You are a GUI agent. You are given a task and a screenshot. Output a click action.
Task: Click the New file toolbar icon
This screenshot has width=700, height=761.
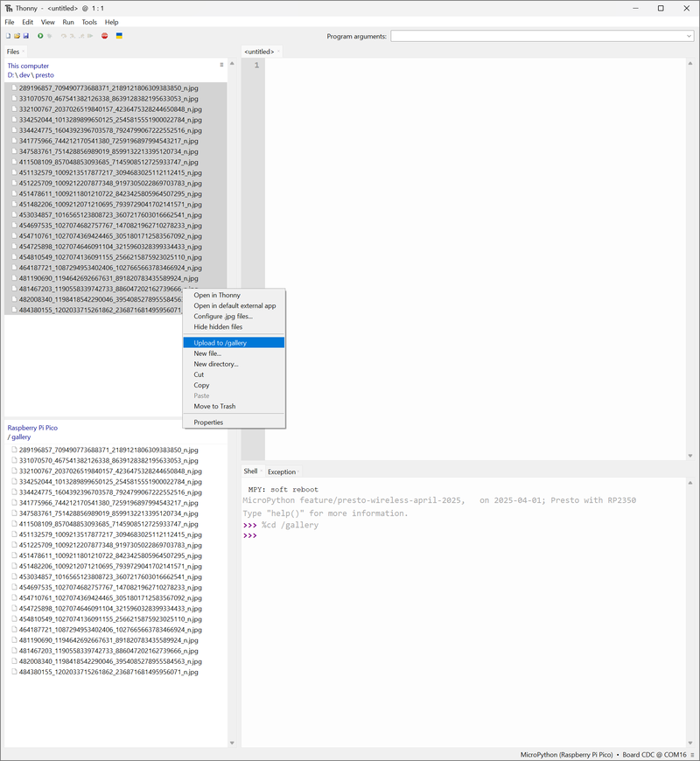tap(9, 36)
